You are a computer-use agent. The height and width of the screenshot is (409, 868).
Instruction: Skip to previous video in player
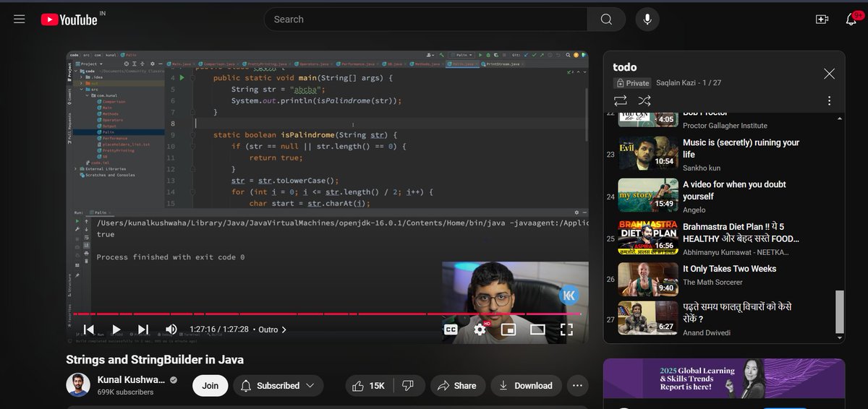click(88, 330)
